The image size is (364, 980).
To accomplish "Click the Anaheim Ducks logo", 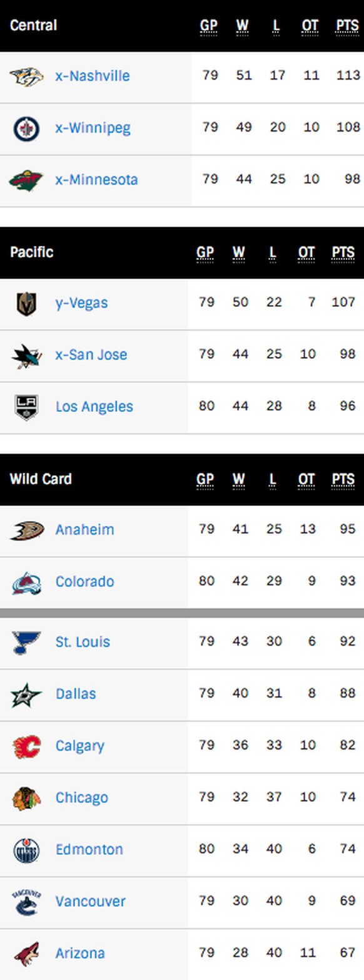I will [x=26, y=530].
